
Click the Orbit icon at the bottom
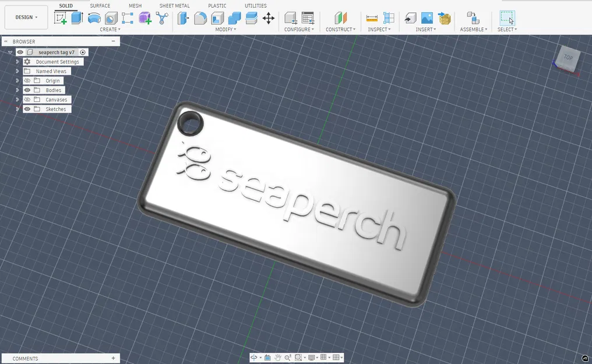tap(254, 357)
